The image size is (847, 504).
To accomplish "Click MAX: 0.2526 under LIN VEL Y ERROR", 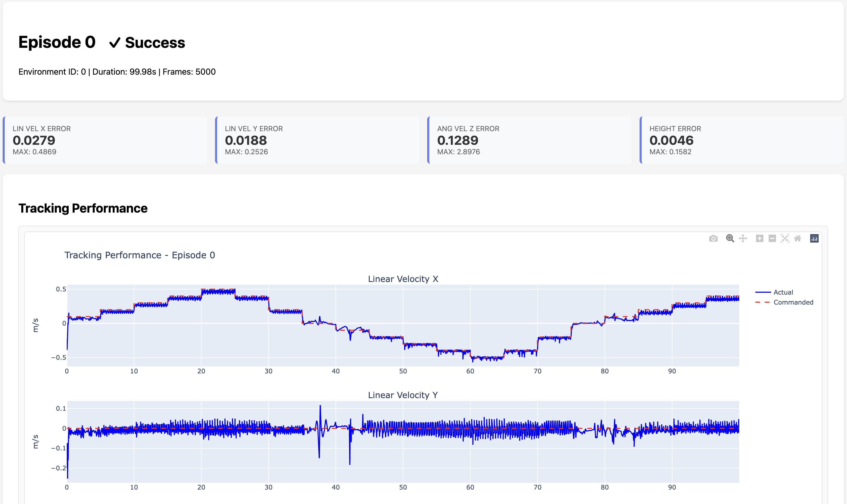I will click(246, 152).
